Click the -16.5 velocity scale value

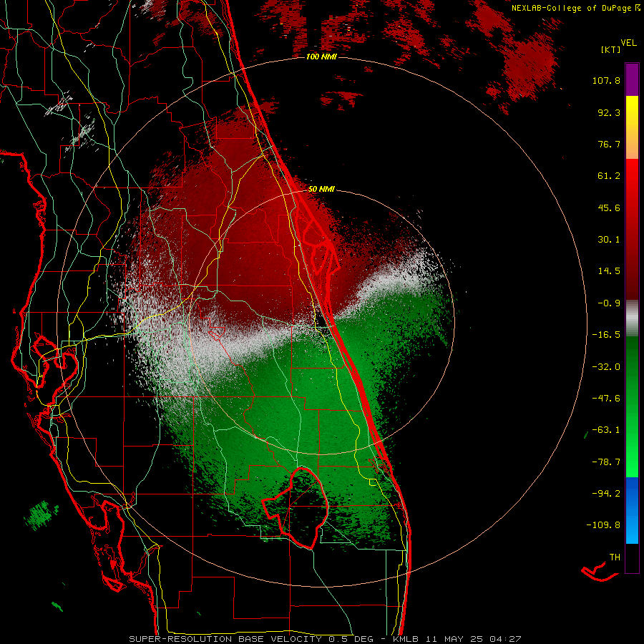coord(606,335)
